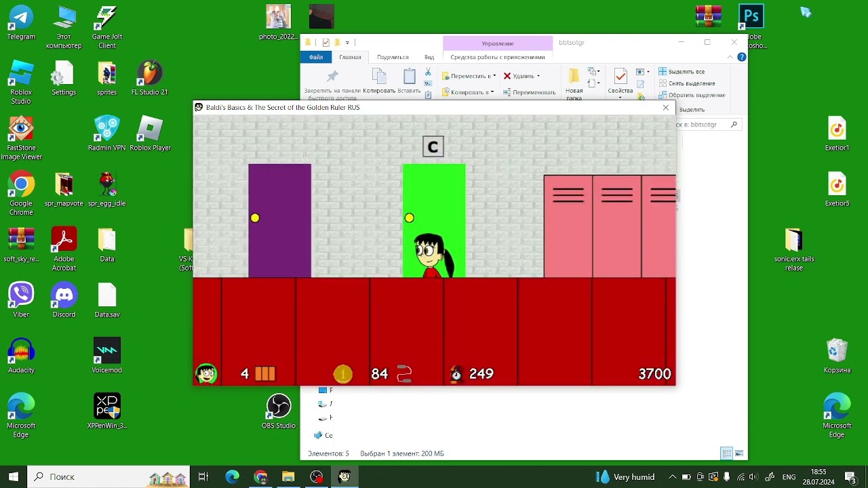Click Rename (Переименовать) in the ribbon
This screenshot has height=488, width=868.
pos(528,92)
